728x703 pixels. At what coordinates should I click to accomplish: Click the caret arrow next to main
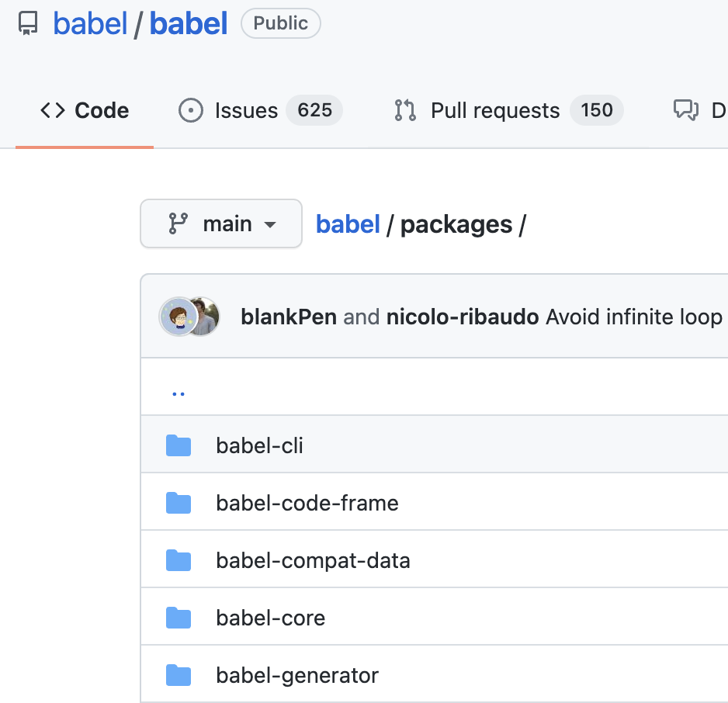(x=270, y=225)
